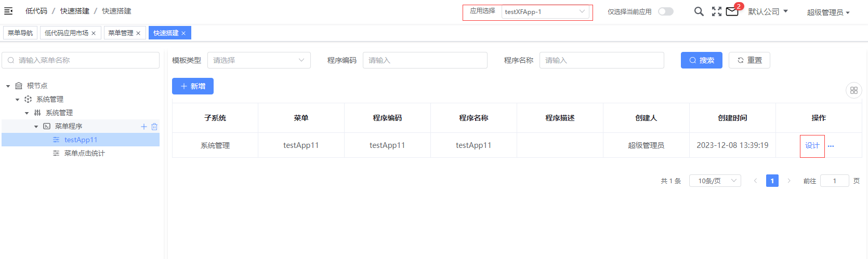Click the 子系统 column header
The image size is (868, 259).
point(215,118)
